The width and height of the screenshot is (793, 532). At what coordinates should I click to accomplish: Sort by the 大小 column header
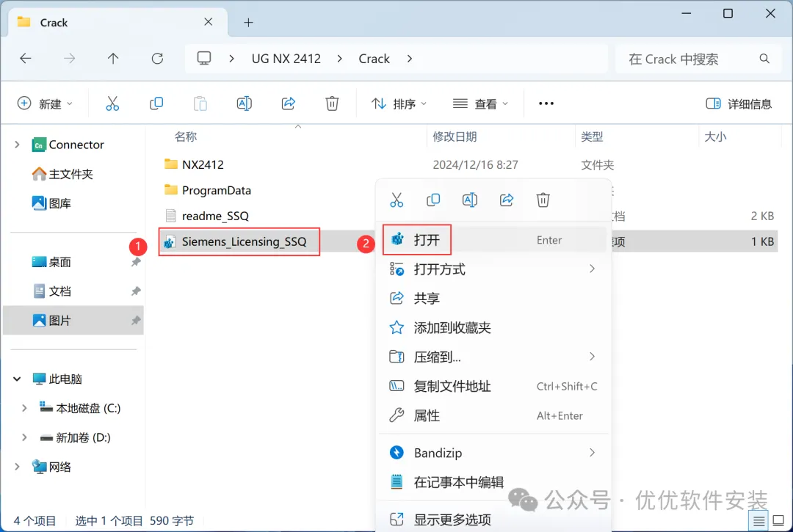(715, 136)
